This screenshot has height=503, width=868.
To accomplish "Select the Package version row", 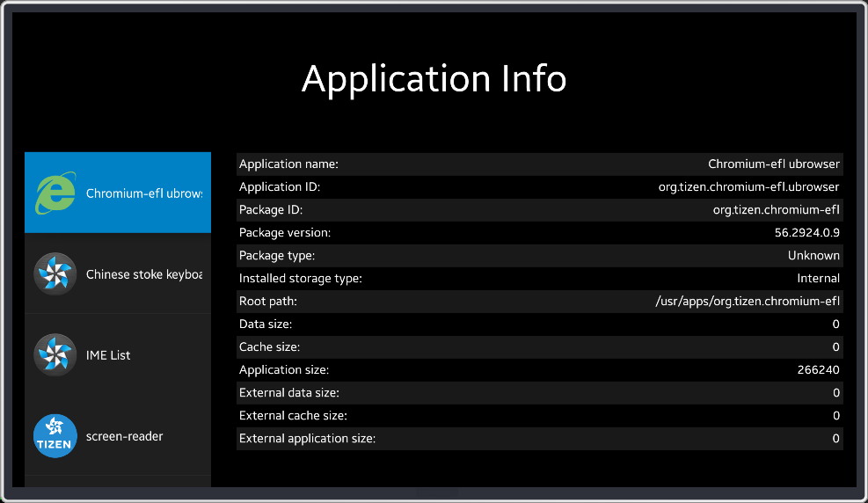I will pos(539,232).
